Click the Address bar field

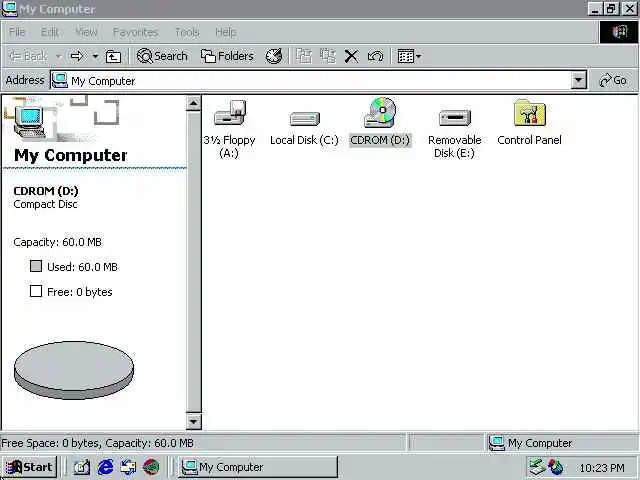[x=318, y=80]
